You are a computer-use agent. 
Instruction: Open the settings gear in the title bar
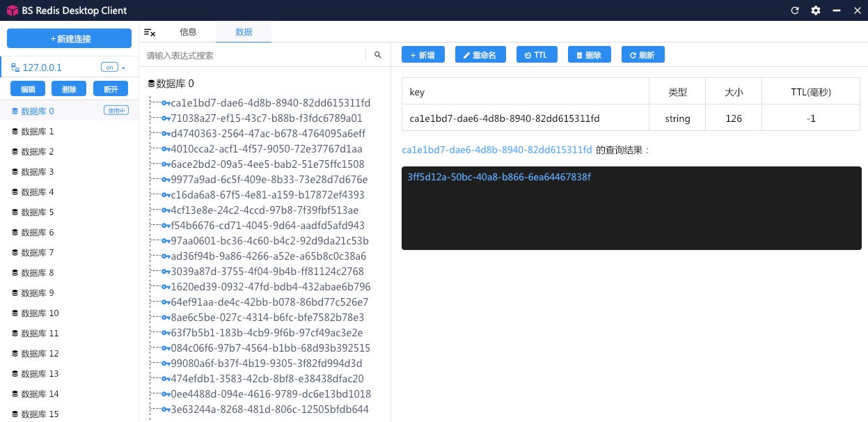tap(815, 10)
